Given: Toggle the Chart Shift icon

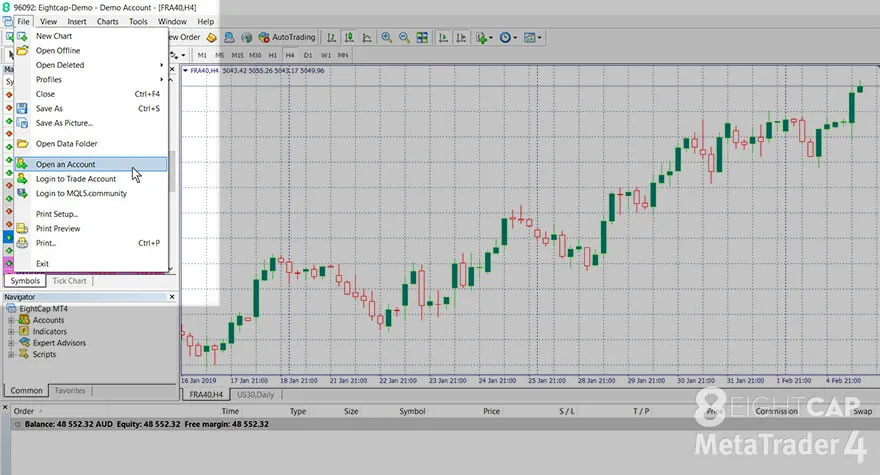Looking at the screenshot, I should (x=461, y=38).
